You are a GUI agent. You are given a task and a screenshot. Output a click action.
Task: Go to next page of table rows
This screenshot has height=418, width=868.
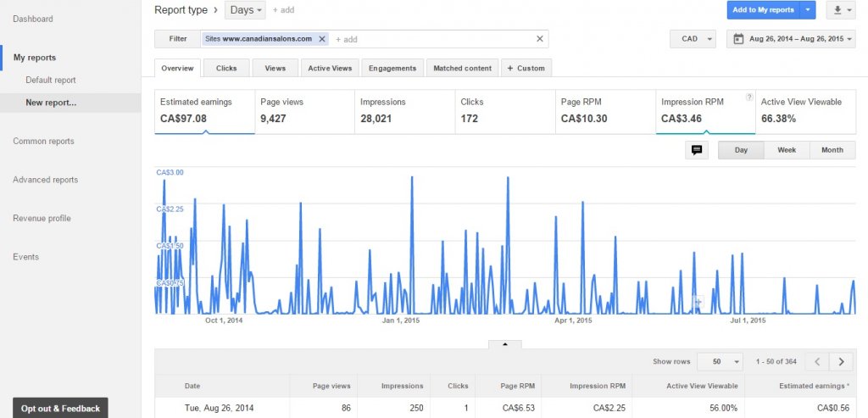point(841,361)
